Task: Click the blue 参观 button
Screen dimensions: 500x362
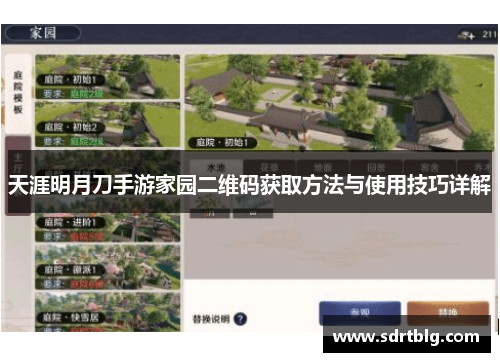Action: [x=360, y=313]
